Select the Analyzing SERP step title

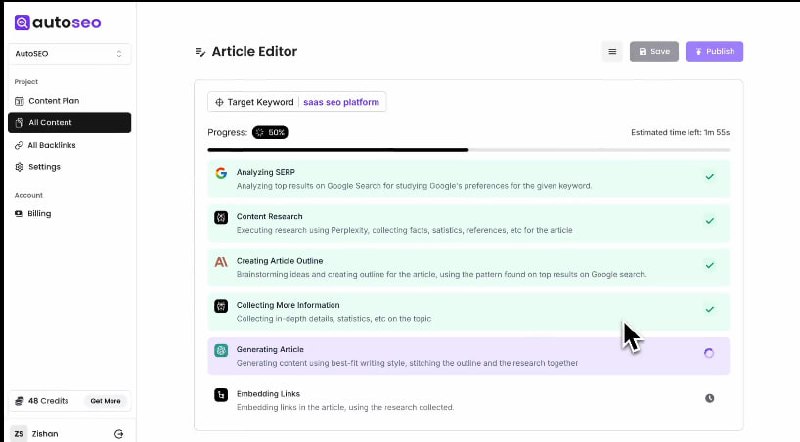click(265, 173)
